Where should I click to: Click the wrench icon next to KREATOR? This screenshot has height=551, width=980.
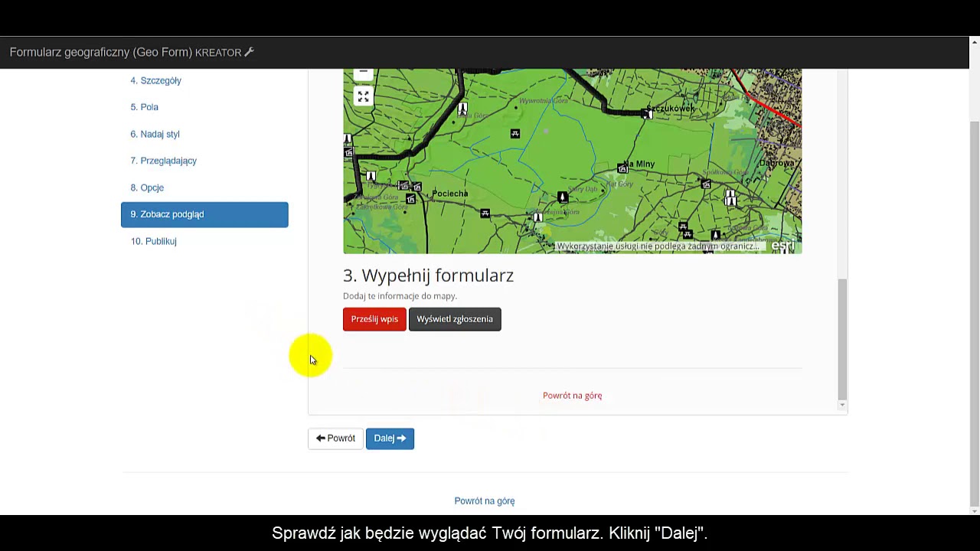(x=249, y=52)
